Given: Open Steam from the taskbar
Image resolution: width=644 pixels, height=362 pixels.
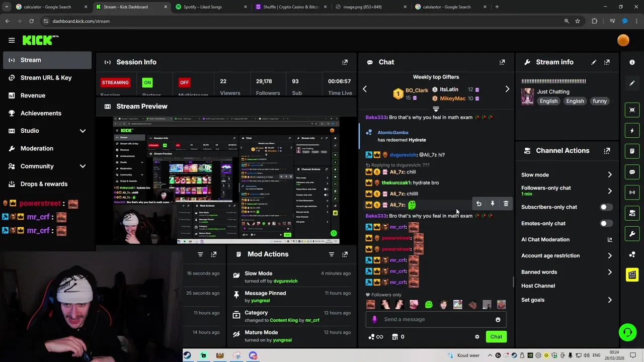Looking at the screenshot, I should (x=187, y=355).
